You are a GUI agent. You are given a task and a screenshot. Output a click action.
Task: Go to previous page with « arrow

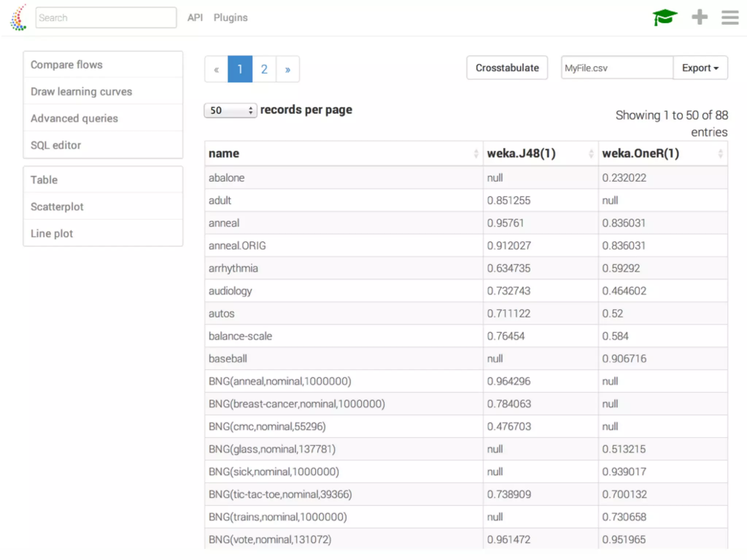[216, 69]
